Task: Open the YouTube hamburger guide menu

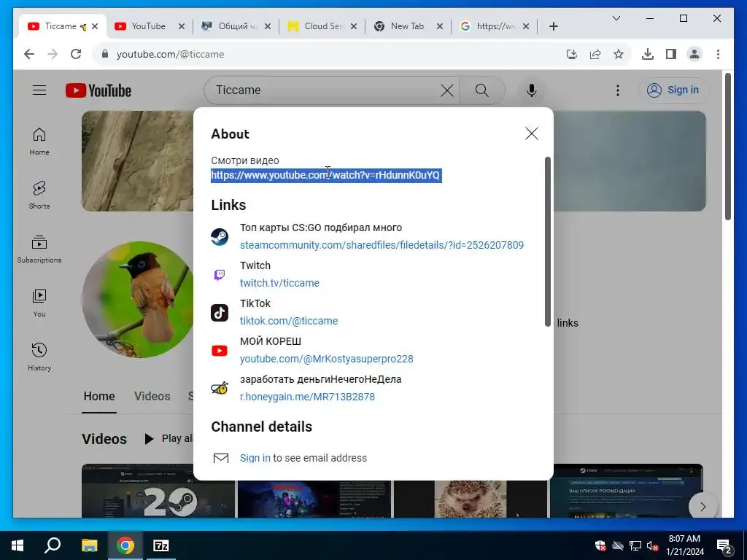Action: pyautogui.click(x=39, y=90)
